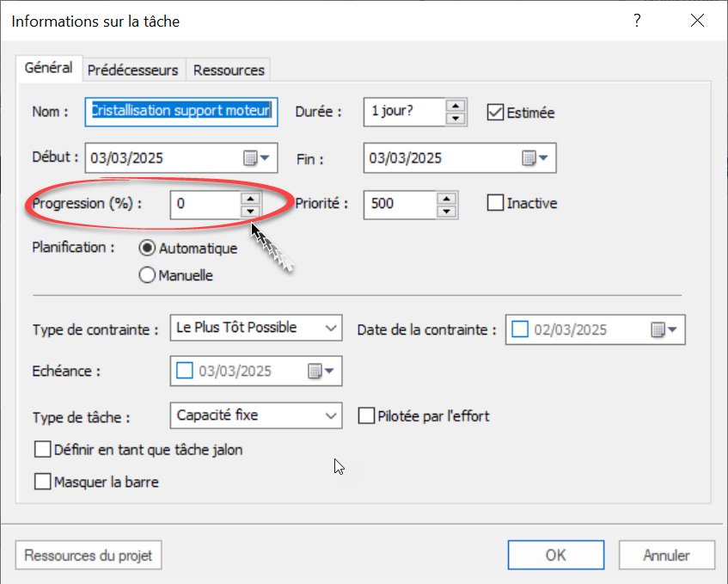The width and height of the screenshot is (728, 584).
Task: Open the Fin date calendar picker
Action: pos(535,158)
